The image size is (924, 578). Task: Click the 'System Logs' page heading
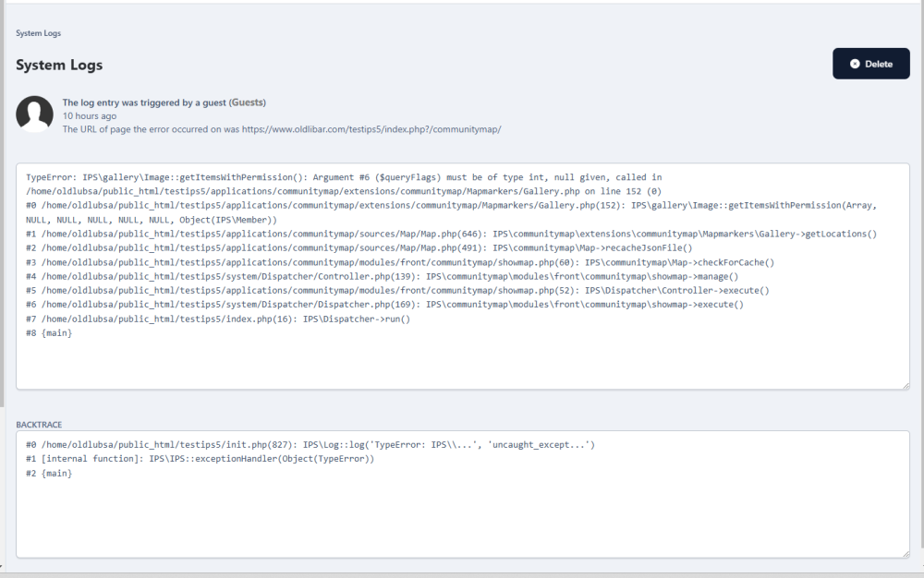[59, 65]
